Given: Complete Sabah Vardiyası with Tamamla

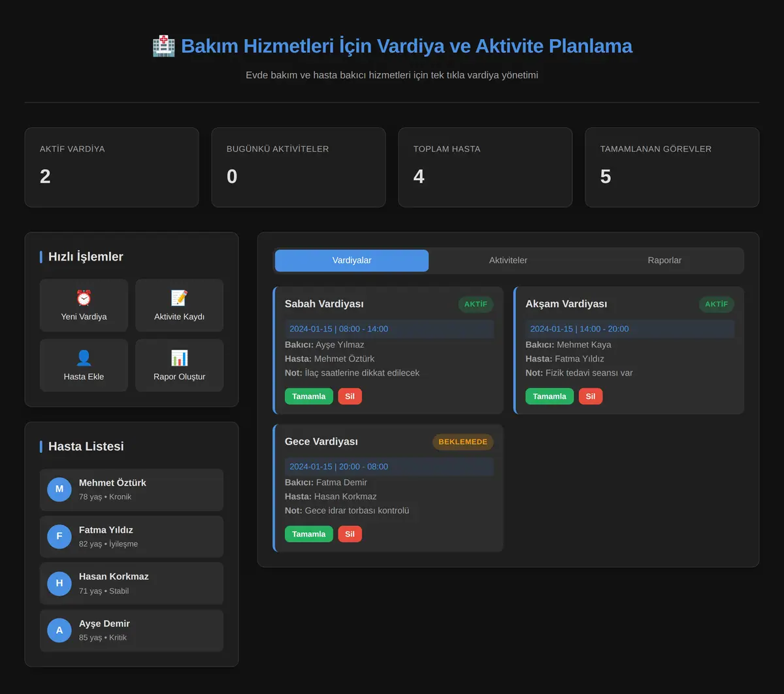Looking at the screenshot, I should [x=309, y=396].
